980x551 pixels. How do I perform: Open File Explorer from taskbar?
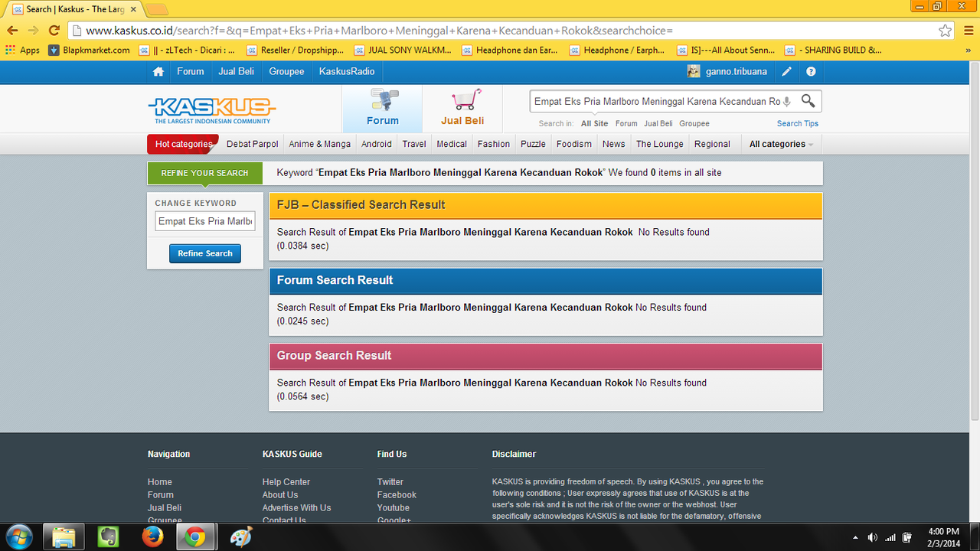pyautogui.click(x=64, y=537)
